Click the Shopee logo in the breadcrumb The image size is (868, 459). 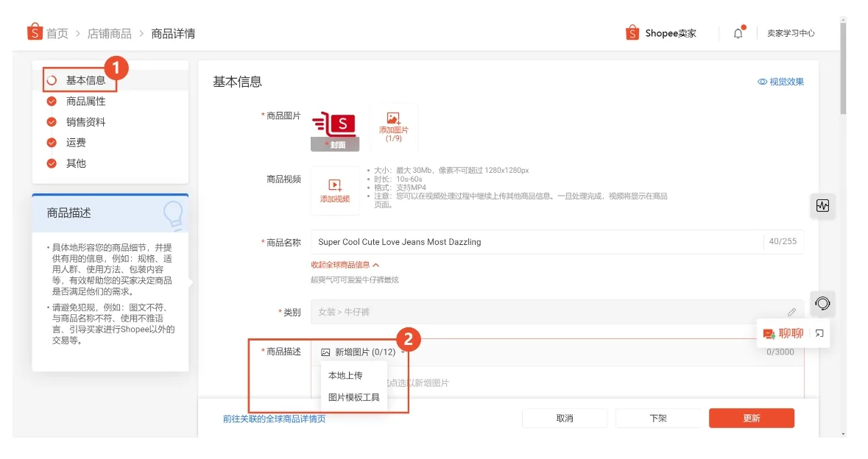(32, 32)
